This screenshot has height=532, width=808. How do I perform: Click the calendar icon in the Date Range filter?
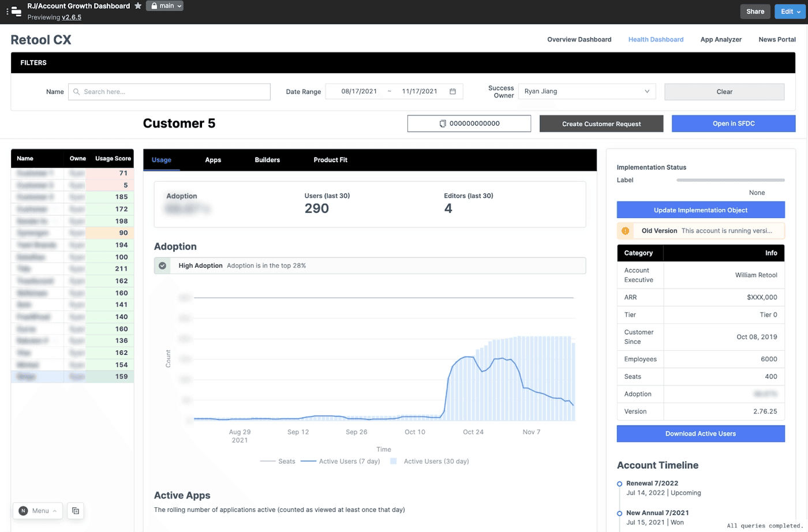(x=452, y=91)
